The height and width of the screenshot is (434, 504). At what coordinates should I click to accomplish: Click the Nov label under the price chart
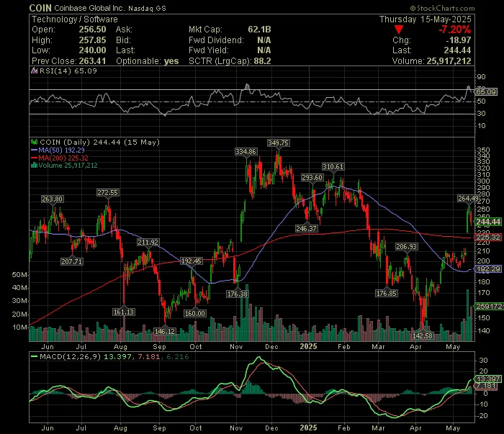pyautogui.click(x=236, y=347)
